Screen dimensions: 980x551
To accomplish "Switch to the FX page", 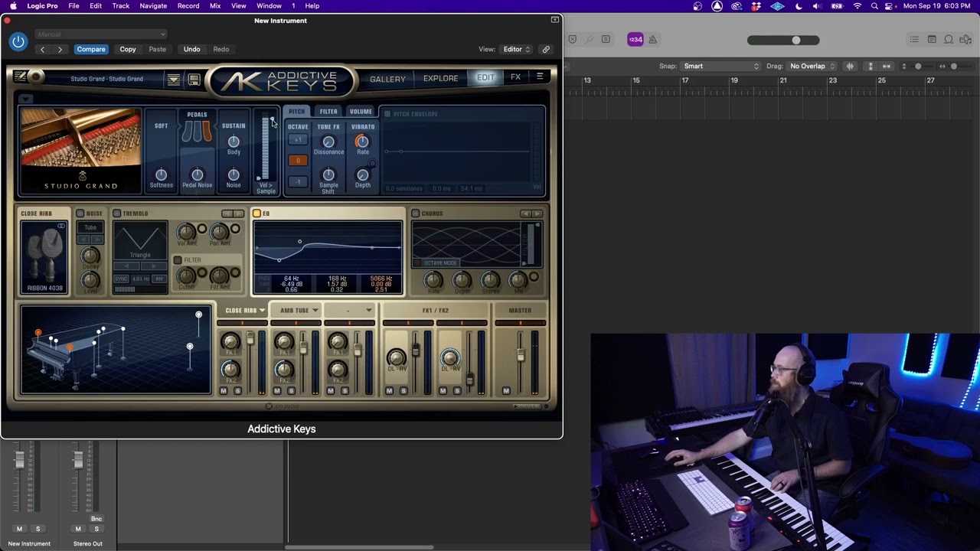I will pos(515,77).
